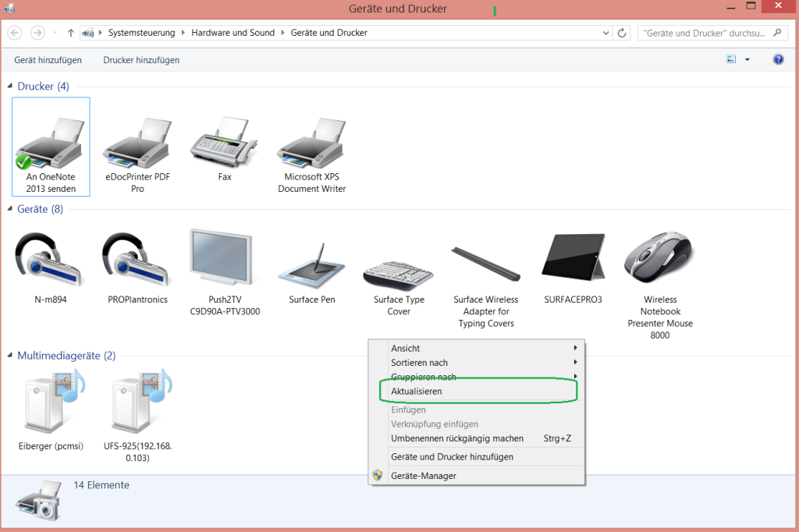Image resolution: width=799 pixels, height=532 pixels.
Task: Select the Push2TV C9D90A-PTV3000 display
Action: (x=225, y=272)
